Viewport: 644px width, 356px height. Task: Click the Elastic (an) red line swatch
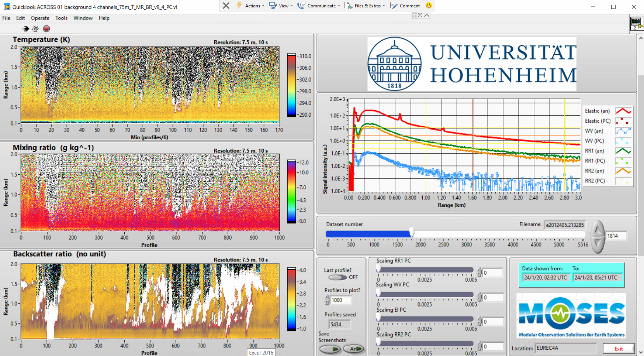(x=623, y=111)
